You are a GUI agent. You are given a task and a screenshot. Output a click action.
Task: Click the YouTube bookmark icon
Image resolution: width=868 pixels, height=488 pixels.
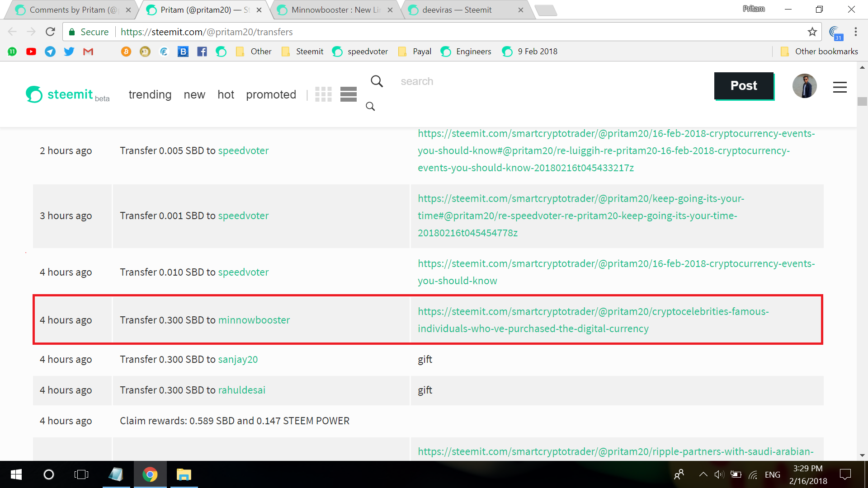(31, 52)
